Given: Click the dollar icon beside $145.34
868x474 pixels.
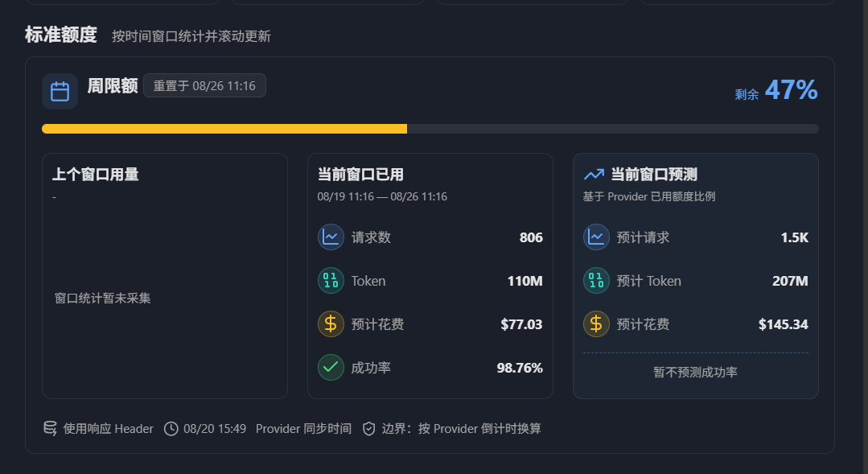Looking at the screenshot, I should tap(596, 324).
